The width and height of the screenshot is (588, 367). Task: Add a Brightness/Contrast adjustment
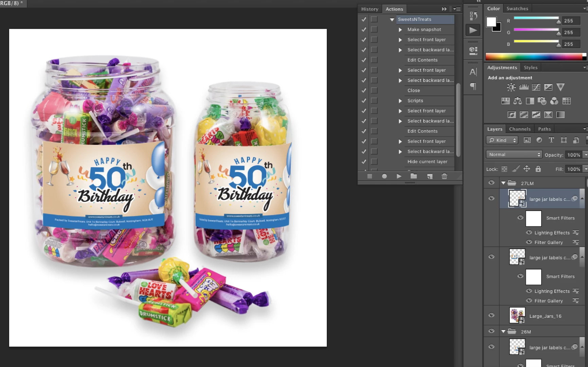(x=511, y=87)
